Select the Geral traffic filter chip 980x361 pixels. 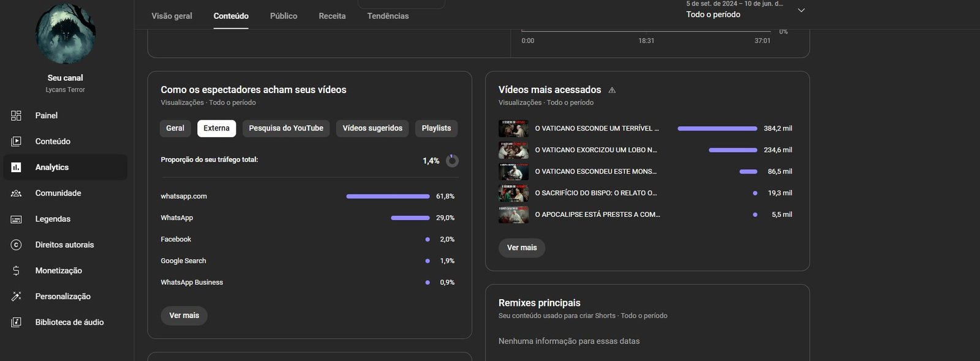coord(175,128)
